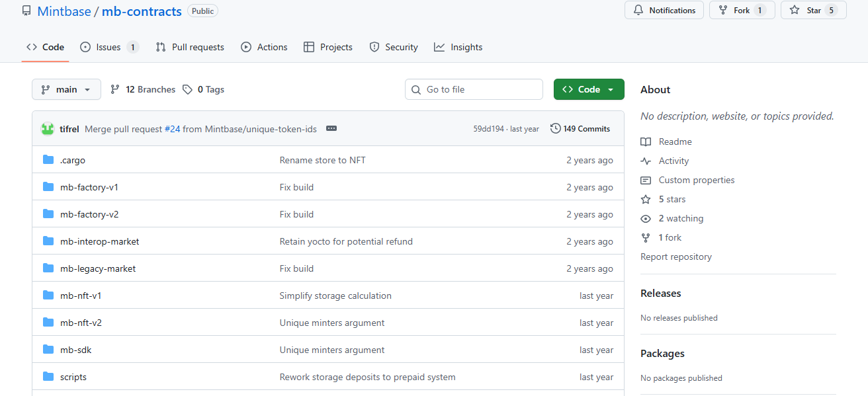Click the eye icon beside 2 watching

[646, 218]
